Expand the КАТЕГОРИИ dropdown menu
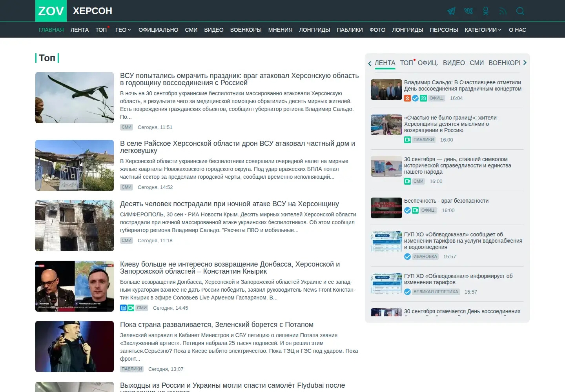Viewport: 565px width, 392px height. coord(483,30)
